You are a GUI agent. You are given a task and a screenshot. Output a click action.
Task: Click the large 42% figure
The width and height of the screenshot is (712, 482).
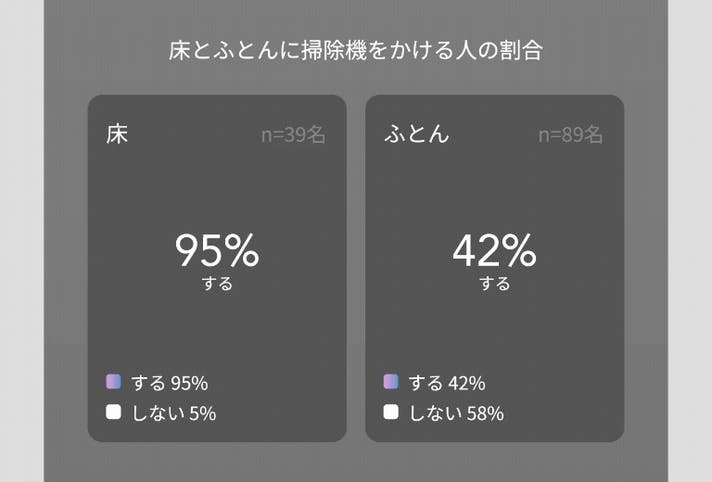[494, 250]
